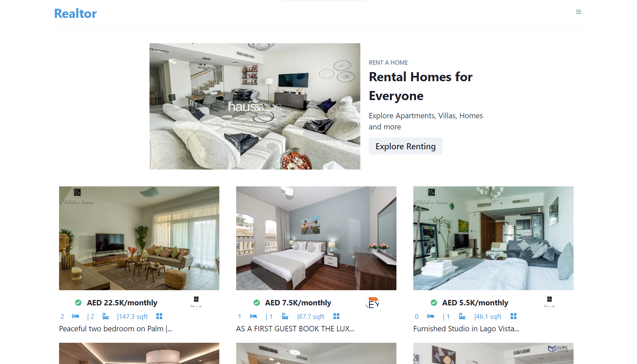Click the bath icon on the 67.7 sqft listing

click(285, 316)
